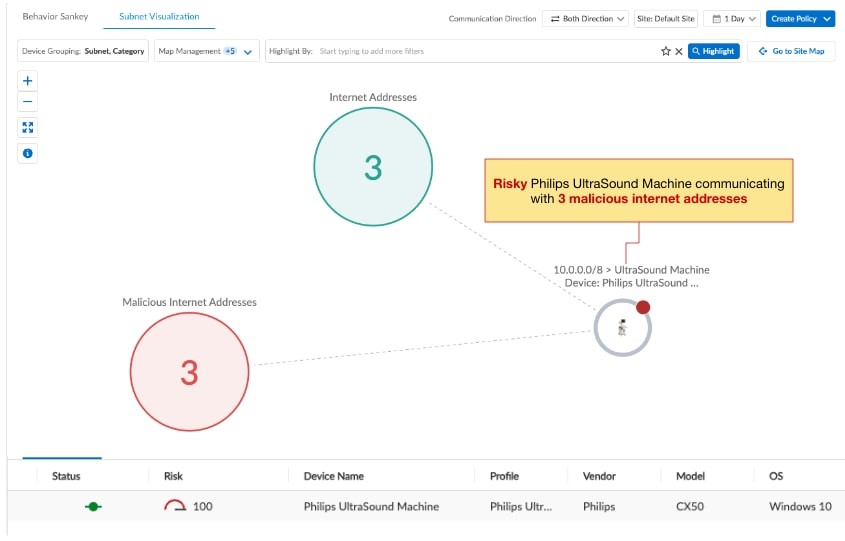The image size is (845, 541).
Task: Expand the Map Management dropdown
Action: 207,51
